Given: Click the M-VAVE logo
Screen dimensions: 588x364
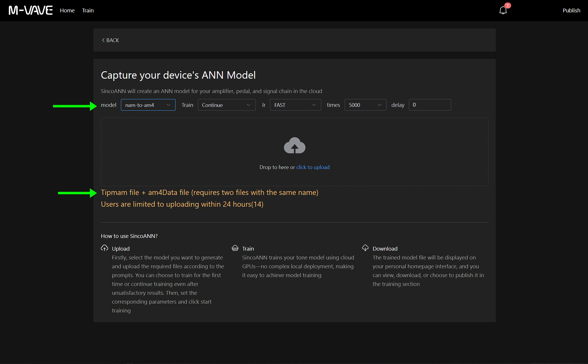Looking at the screenshot, I should (31, 11).
